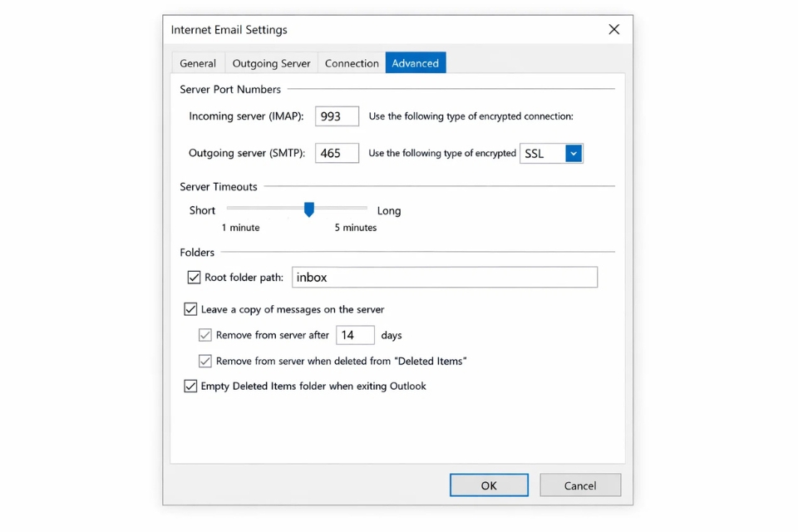Close the Internet Email Settings dialog
This screenshot has height=532, width=798.
click(x=613, y=29)
